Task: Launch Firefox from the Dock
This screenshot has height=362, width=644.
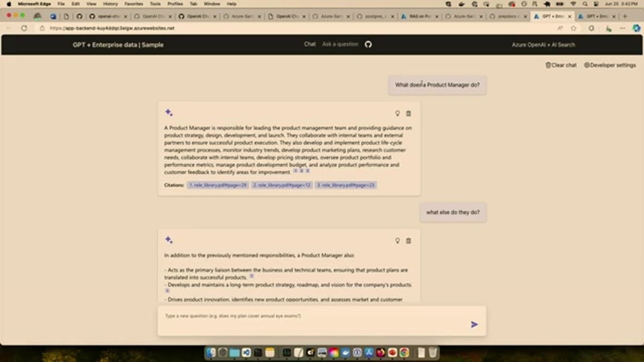Action: click(381, 352)
